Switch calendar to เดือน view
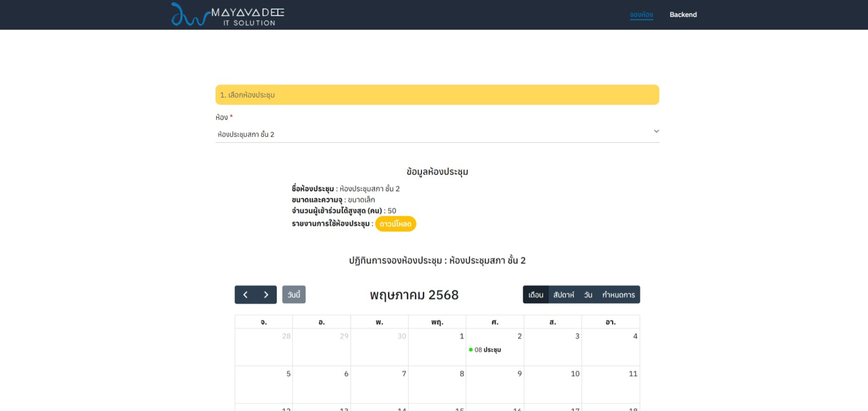Screen dimensions: 868x411 (x=535, y=295)
